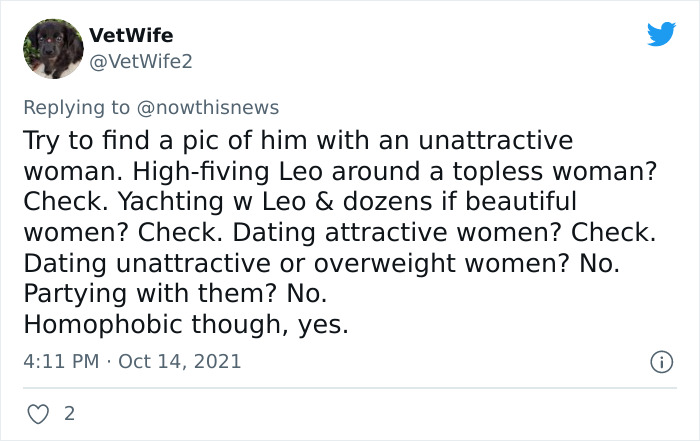Open VetWife's dog profile picture

[53, 50]
